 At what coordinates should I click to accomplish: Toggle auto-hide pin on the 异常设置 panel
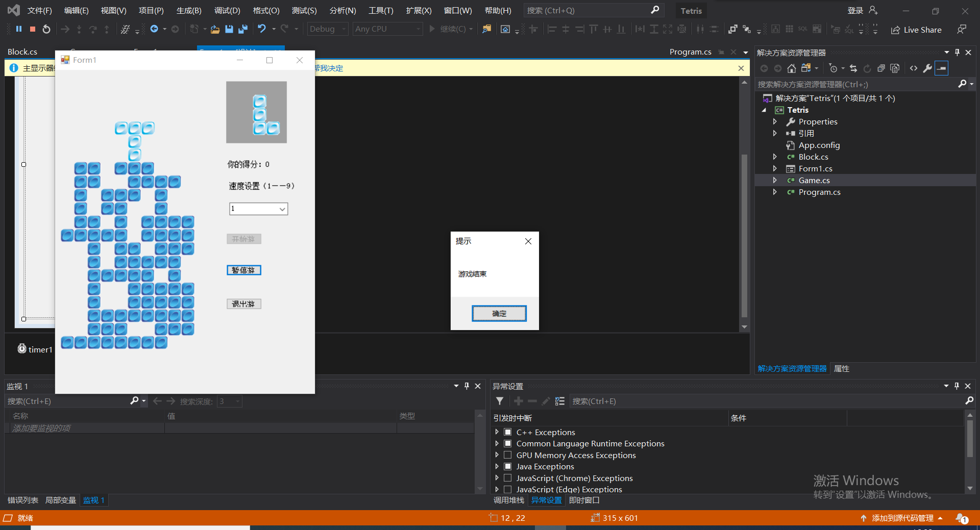coord(957,386)
